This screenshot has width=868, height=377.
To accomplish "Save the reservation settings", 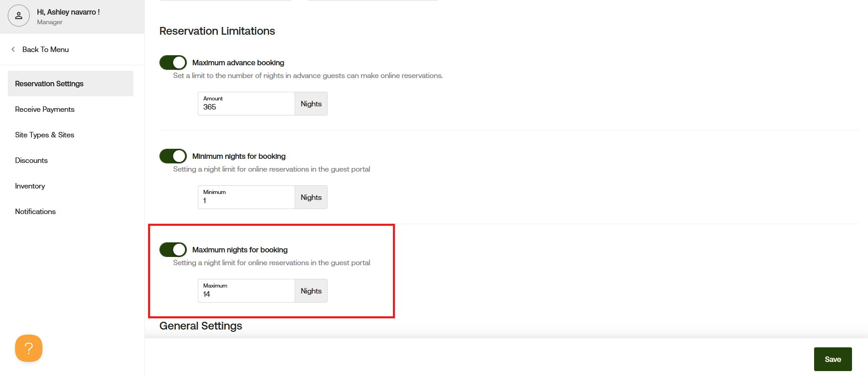I will pyautogui.click(x=833, y=359).
